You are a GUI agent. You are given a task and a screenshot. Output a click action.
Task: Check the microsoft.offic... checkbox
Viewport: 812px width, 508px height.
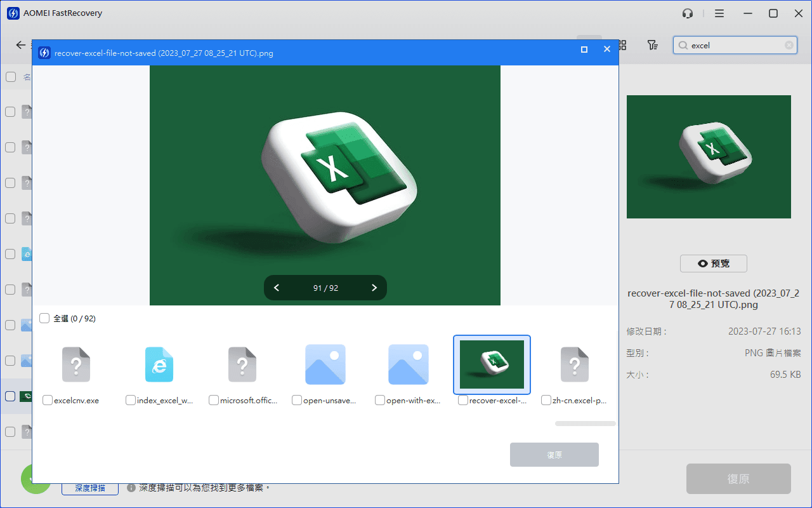(214, 400)
